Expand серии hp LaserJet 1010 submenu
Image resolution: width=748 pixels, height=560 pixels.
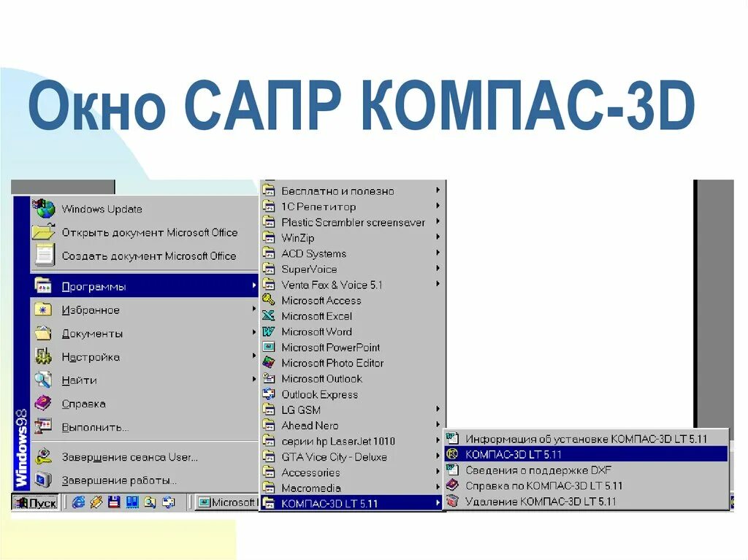pos(351,441)
